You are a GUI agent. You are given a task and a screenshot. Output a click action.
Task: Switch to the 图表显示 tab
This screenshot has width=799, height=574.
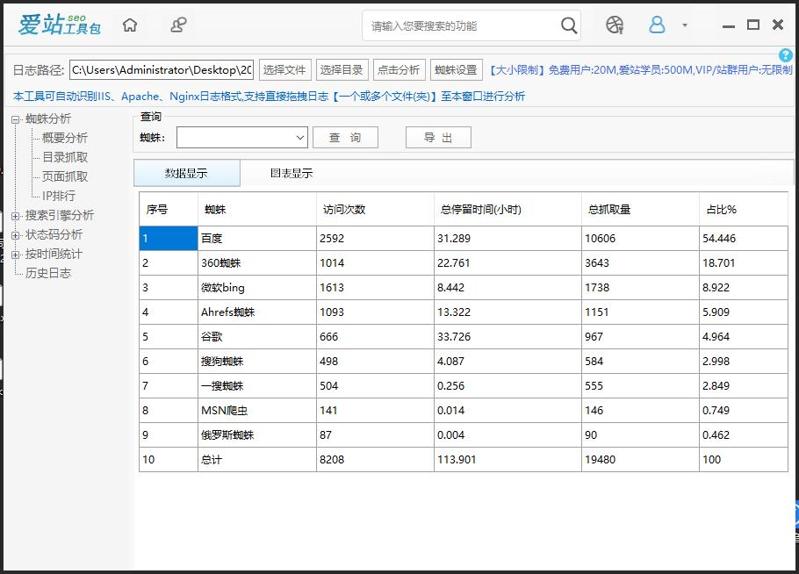tap(291, 173)
